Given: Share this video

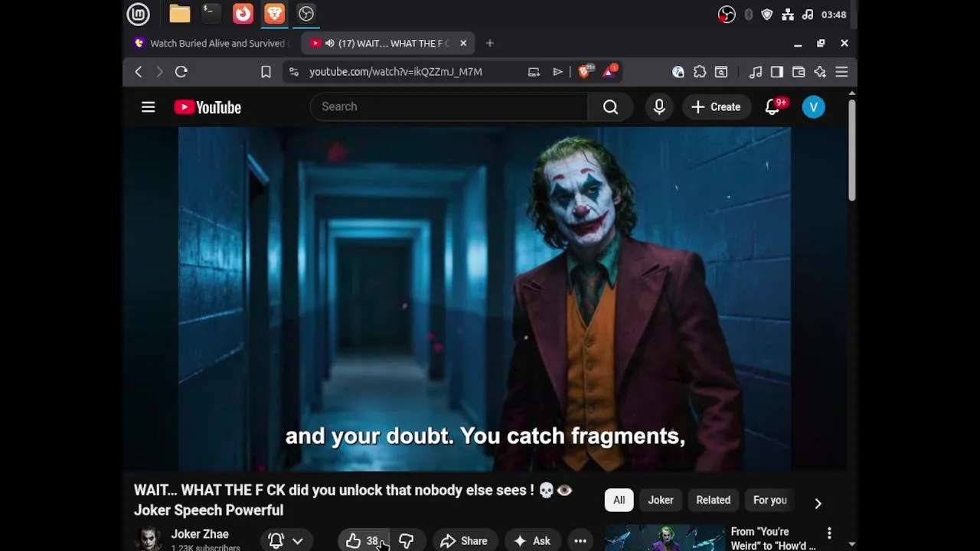Looking at the screenshot, I should [x=464, y=541].
